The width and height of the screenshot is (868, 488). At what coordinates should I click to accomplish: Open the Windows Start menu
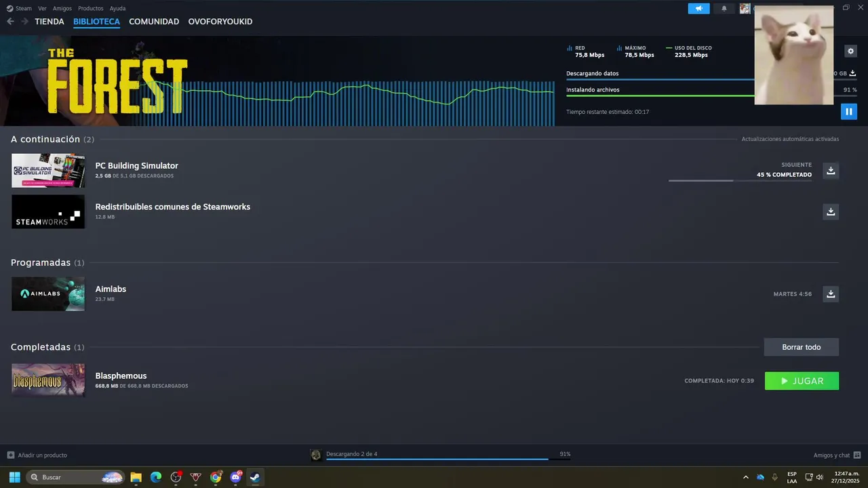pos(14,477)
